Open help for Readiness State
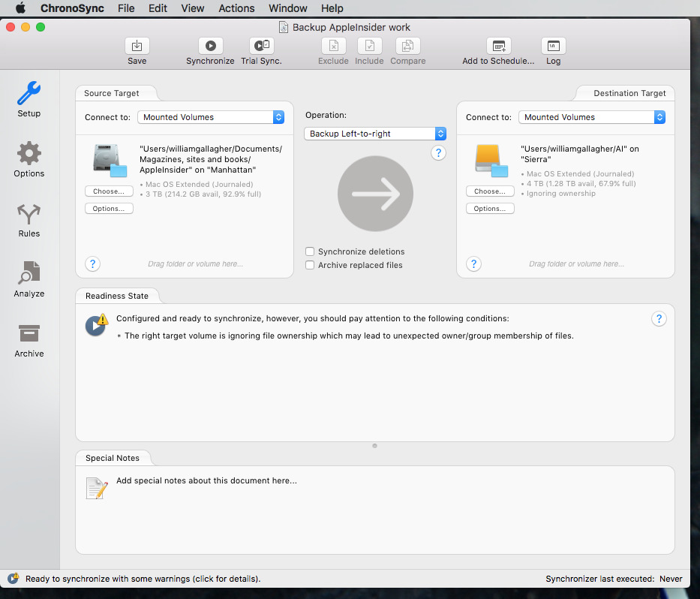 coord(659,319)
